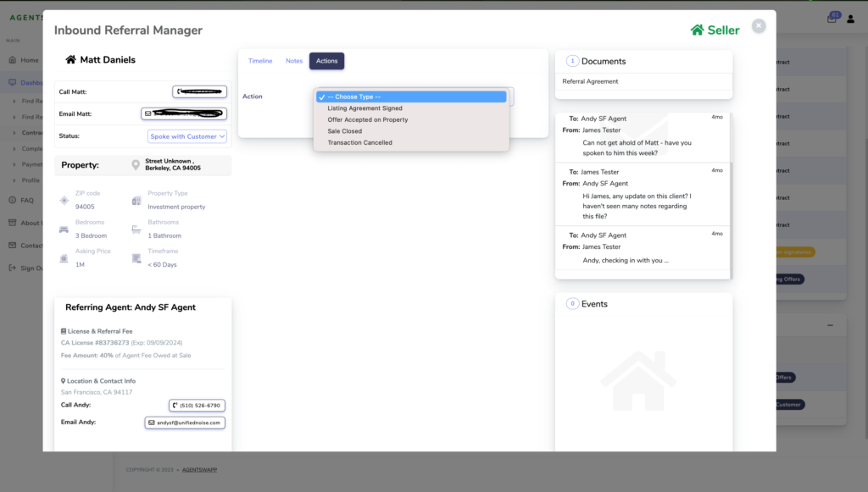Click 'Berkeley, CA 94005' property address
868x492 pixels.
[173, 168]
